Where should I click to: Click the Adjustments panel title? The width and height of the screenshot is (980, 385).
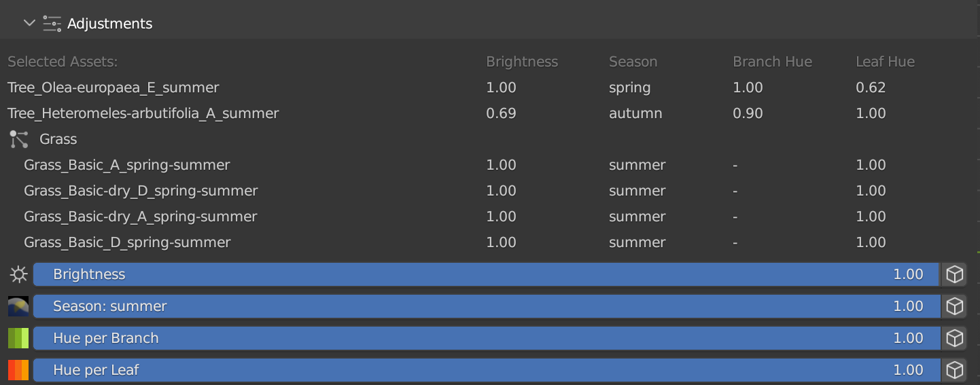click(x=109, y=24)
